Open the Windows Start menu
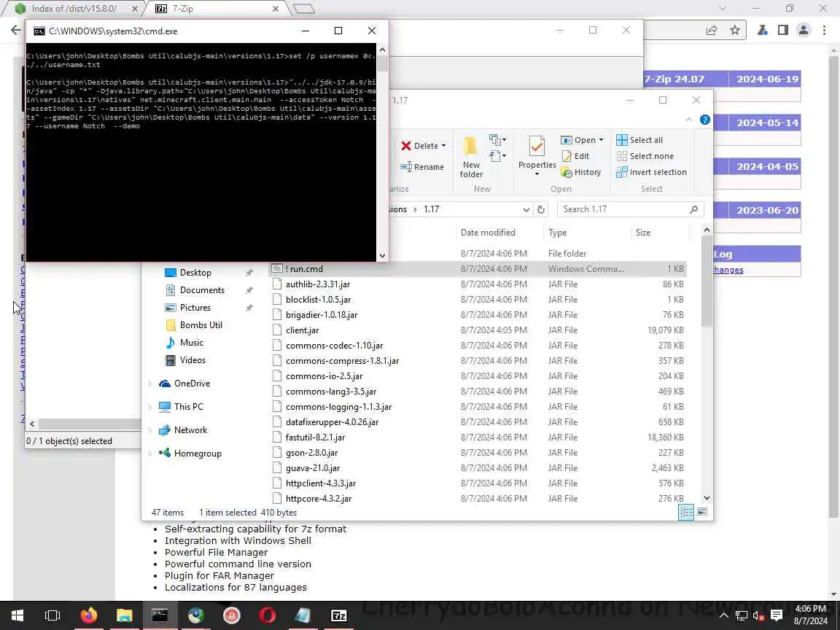The width and height of the screenshot is (840, 630). [17, 615]
